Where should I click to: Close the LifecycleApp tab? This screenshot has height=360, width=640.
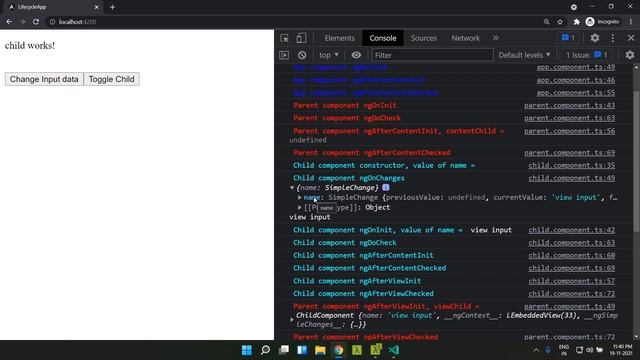[x=97, y=7]
